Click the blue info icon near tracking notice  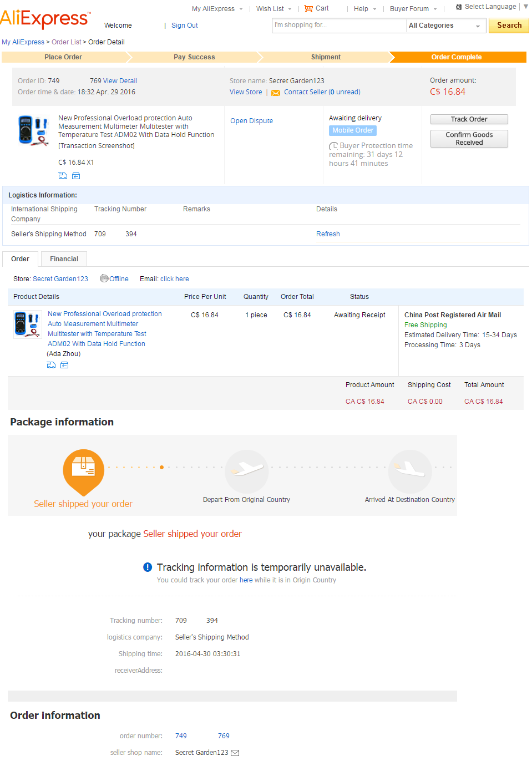pos(148,567)
